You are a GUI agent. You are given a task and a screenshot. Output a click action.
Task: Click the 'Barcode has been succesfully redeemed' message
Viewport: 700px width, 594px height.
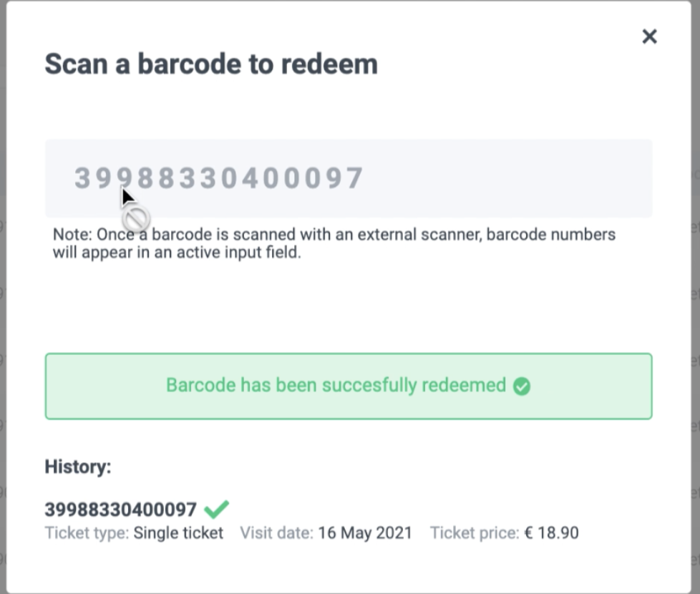336,386
